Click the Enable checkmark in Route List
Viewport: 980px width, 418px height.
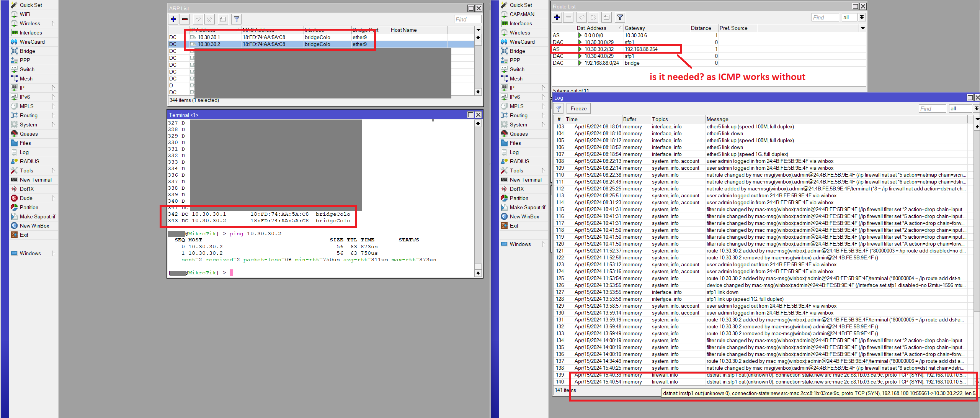pos(581,17)
